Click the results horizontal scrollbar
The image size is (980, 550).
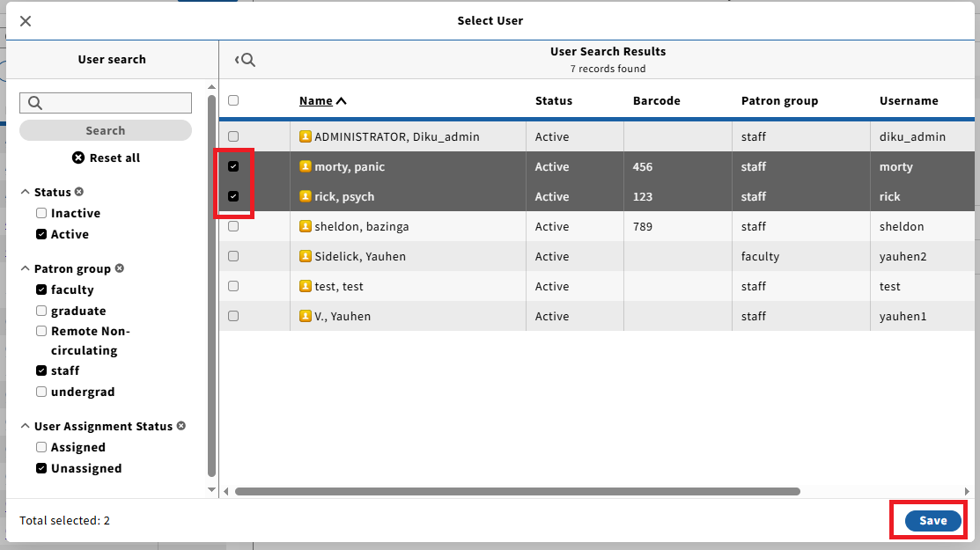518,491
